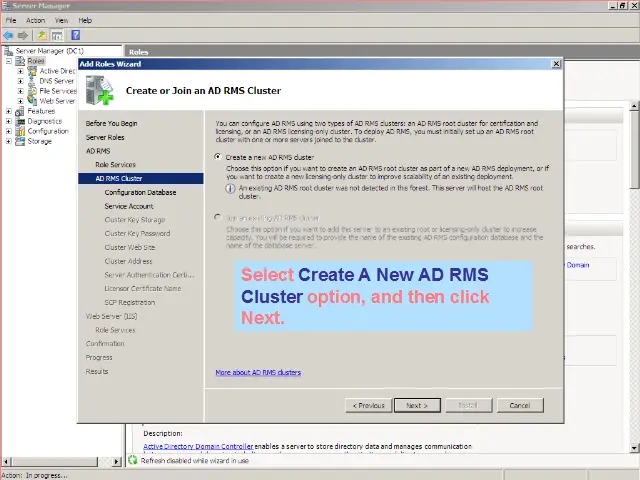The width and height of the screenshot is (640, 480).
Task: Click the Server Manager (DC1) root icon
Action: coord(8,51)
